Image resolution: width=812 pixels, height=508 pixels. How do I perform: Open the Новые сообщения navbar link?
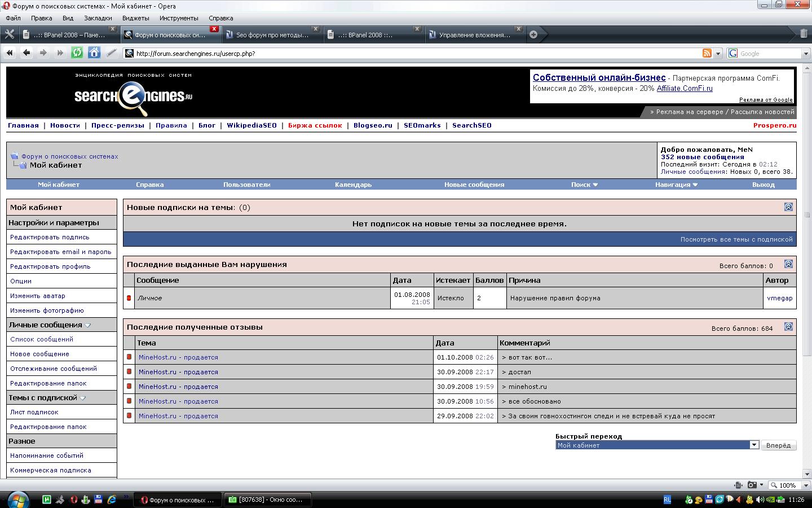(x=474, y=185)
